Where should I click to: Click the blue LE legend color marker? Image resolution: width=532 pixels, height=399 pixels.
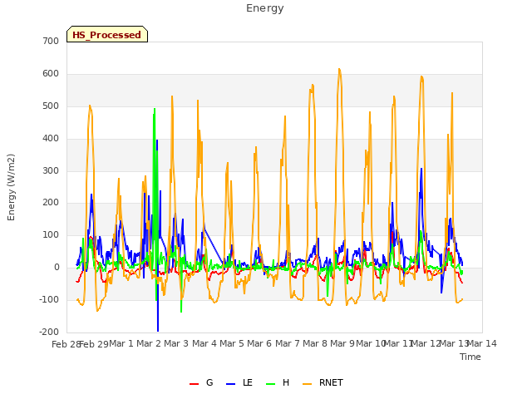tap(230, 384)
